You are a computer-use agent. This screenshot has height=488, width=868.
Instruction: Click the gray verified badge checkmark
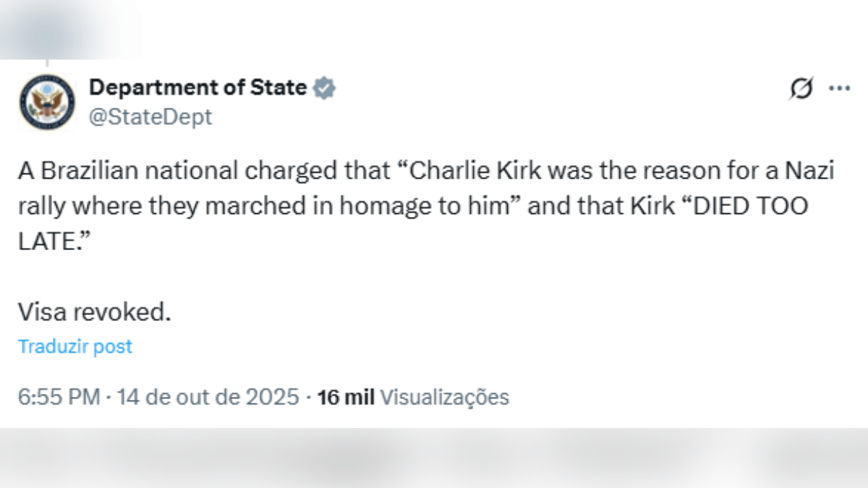pos(324,88)
